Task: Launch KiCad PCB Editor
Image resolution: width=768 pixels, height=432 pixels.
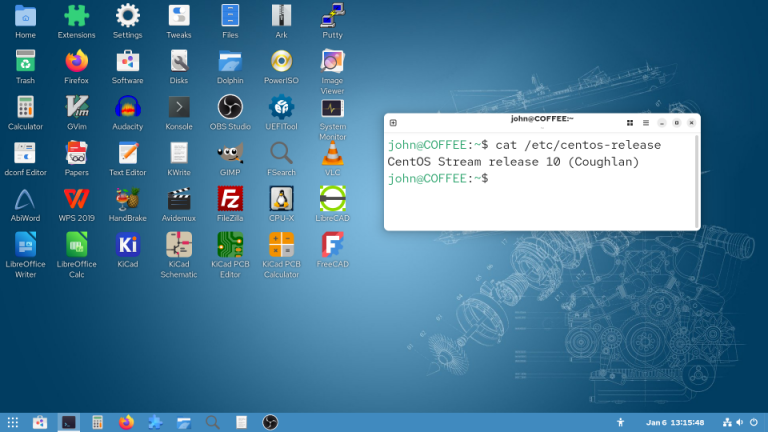Action: pos(230,245)
